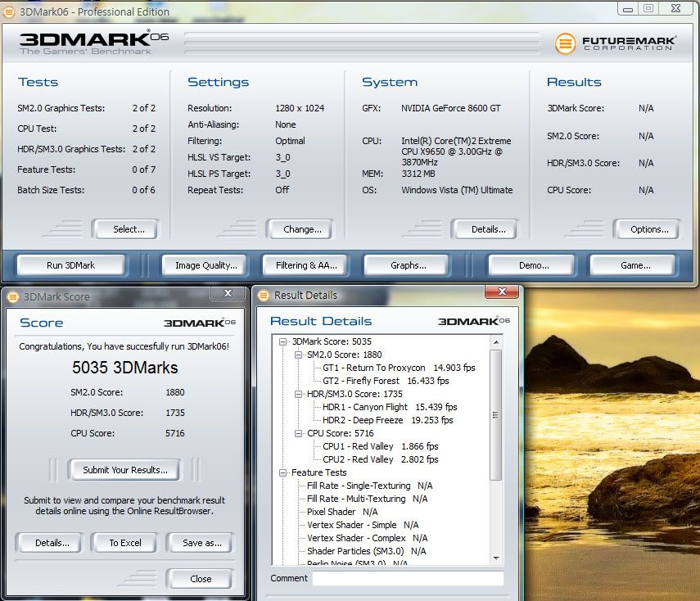Screen dimensions: 700x601
Task: Click Submit Your Results... button
Action: coord(124,470)
